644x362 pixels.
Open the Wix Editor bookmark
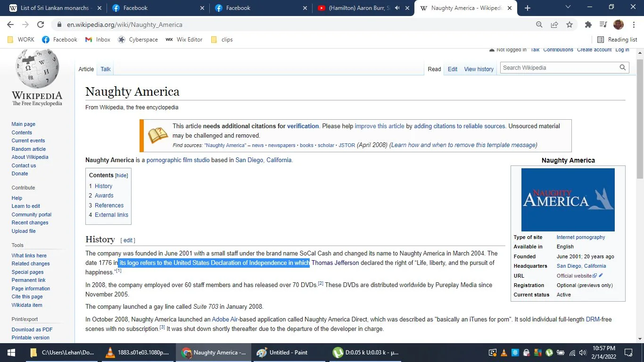[184, 40]
